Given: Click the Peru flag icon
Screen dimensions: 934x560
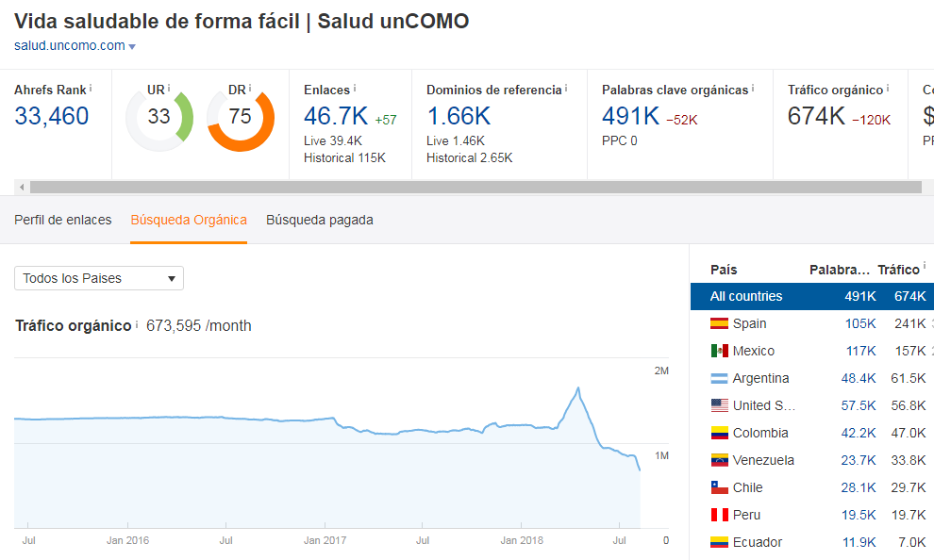Looking at the screenshot, I should [x=719, y=515].
